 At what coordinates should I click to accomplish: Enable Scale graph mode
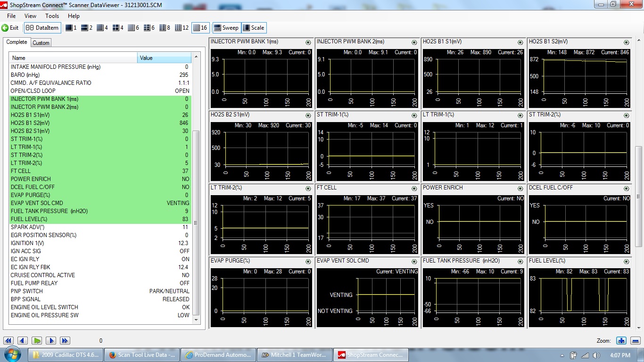(x=254, y=28)
